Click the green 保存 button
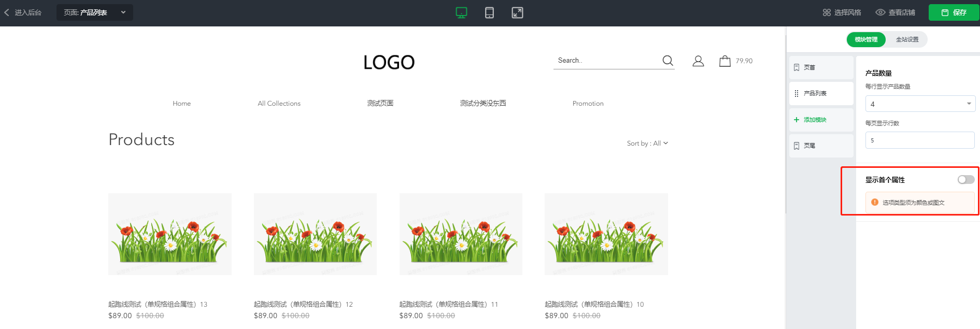This screenshot has height=329, width=980. tap(954, 12)
